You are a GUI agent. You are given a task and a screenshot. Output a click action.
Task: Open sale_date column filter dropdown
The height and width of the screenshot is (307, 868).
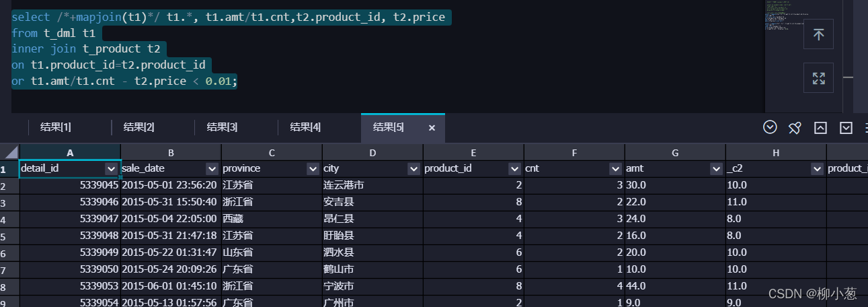[212, 168]
